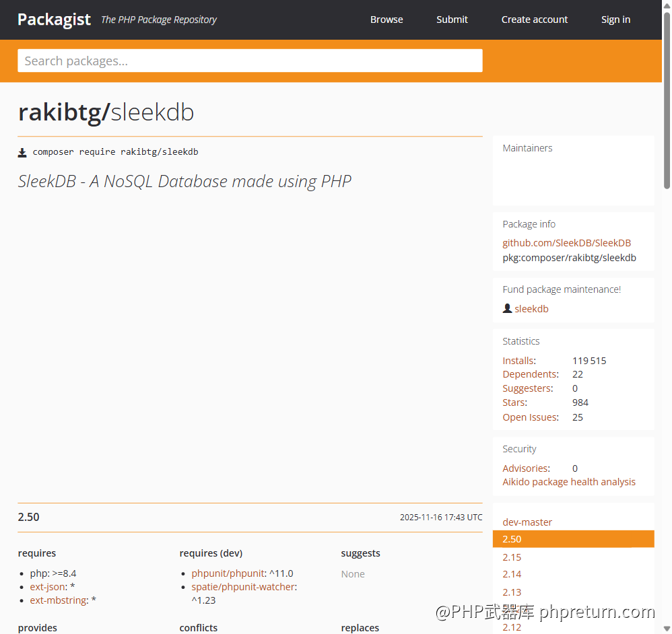Open Aikido package health analysis
This screenshot has height=634, width=672.
click(569, 482)
